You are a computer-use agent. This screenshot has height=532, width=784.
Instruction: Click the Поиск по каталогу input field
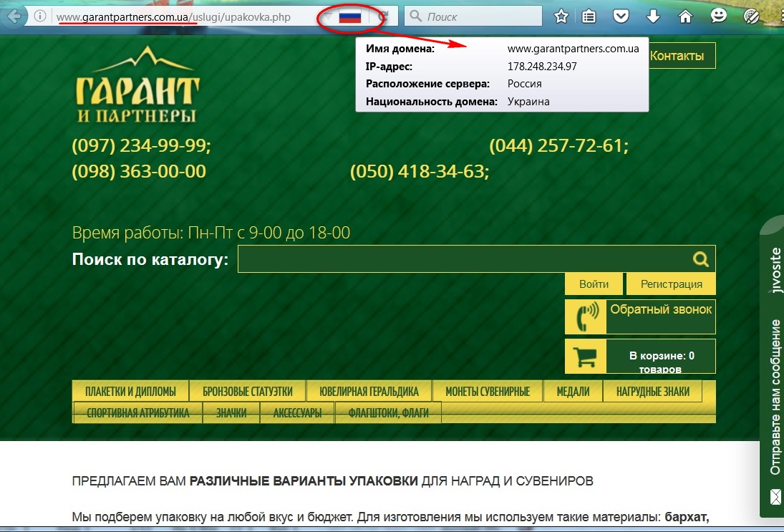click(x=462, y=259)
